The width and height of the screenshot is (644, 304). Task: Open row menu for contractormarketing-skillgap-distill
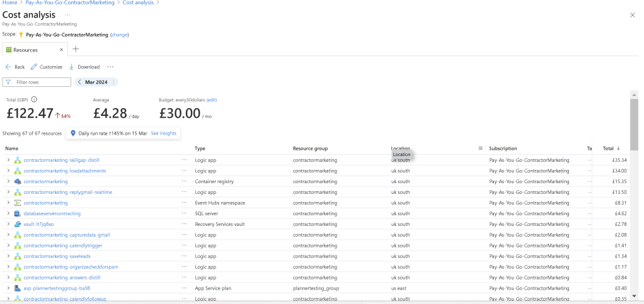click(x=184, y=160)
